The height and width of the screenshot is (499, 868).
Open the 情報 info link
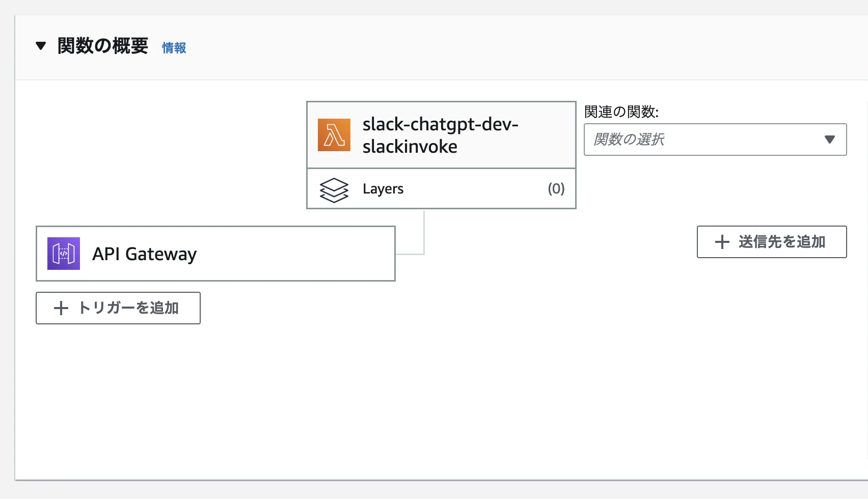click(174, 48)
